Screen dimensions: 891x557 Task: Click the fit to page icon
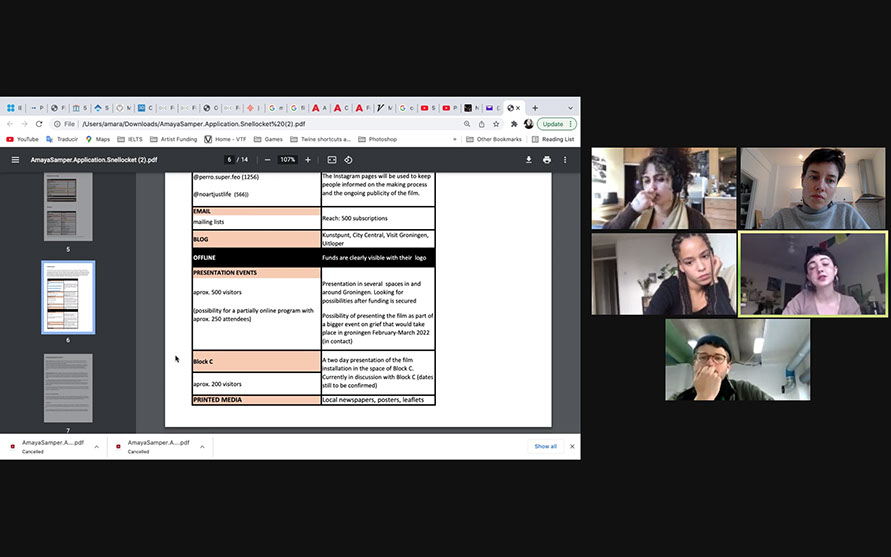[332, 160]
